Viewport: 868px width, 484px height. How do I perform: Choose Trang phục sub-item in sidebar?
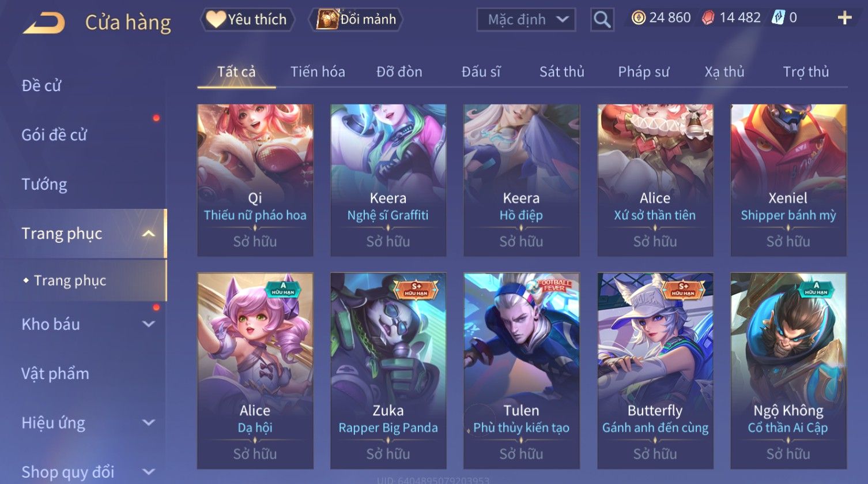click(x=70, y=280)
